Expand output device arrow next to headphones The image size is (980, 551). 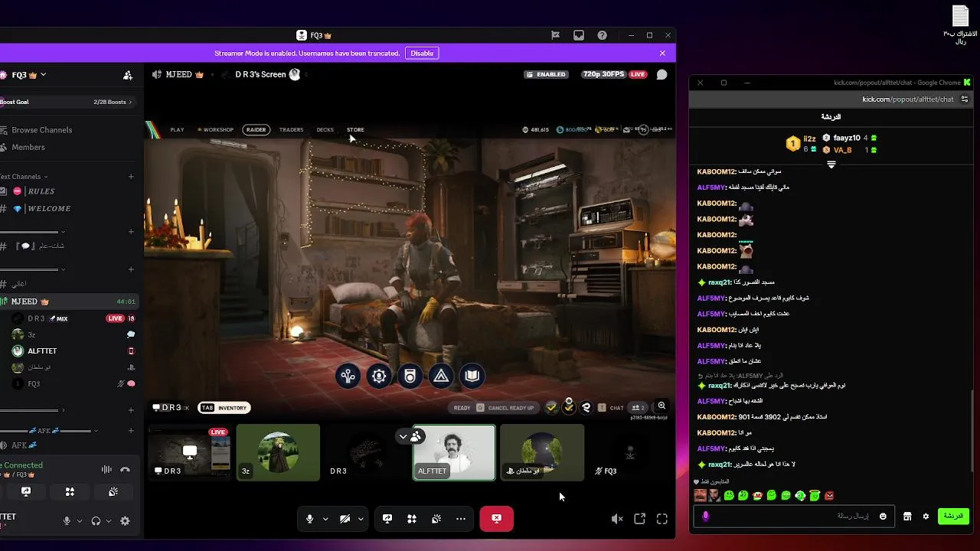coord(108,521)
